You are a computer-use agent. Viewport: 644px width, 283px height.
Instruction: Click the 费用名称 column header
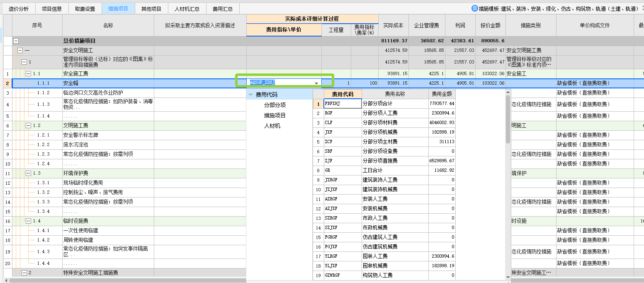(x=395, y=94)
